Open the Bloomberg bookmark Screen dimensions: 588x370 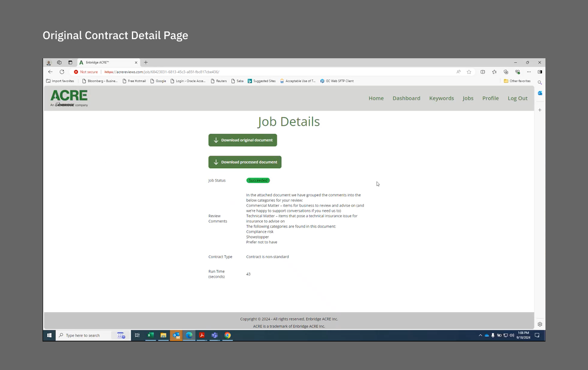pos(100,81)
